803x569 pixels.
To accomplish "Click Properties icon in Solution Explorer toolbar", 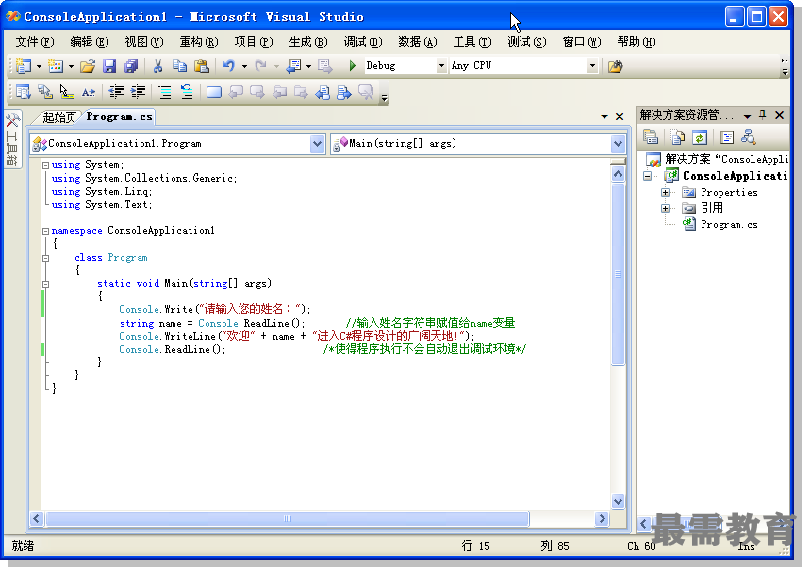I will pos(650,137).
